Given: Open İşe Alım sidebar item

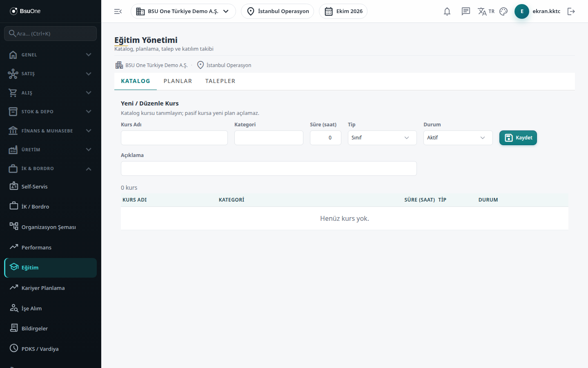Looking at the screenshot, I should tap(51, 308).
